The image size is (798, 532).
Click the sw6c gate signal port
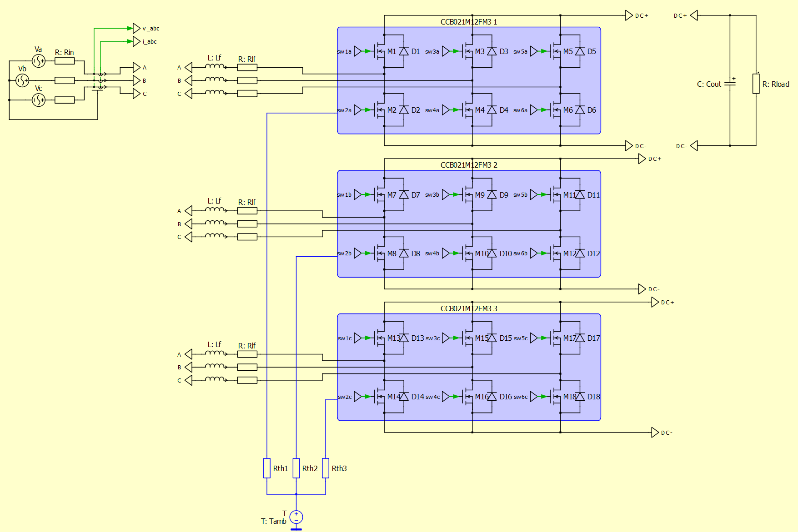click(533, 397)
